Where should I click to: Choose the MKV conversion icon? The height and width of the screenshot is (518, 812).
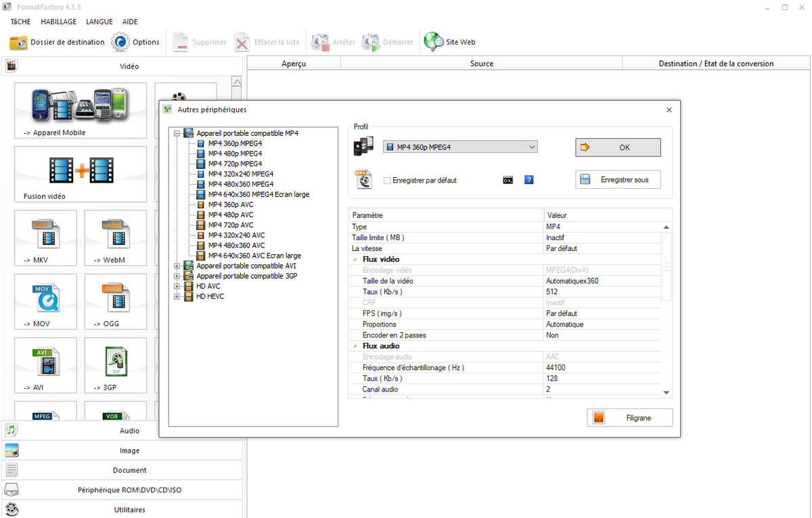(x=46, y=237)
